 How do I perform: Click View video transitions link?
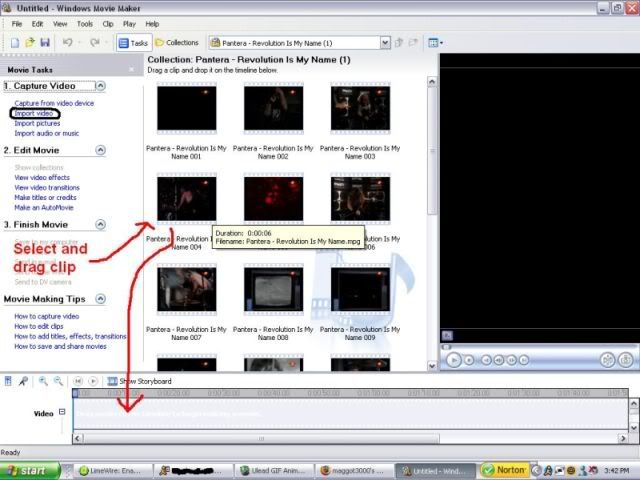(x=47, y=188)
